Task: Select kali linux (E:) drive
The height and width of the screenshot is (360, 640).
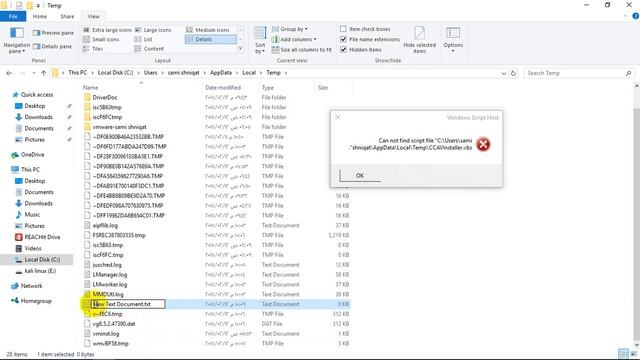Action: pyautogui.click(x=36, y=271)
